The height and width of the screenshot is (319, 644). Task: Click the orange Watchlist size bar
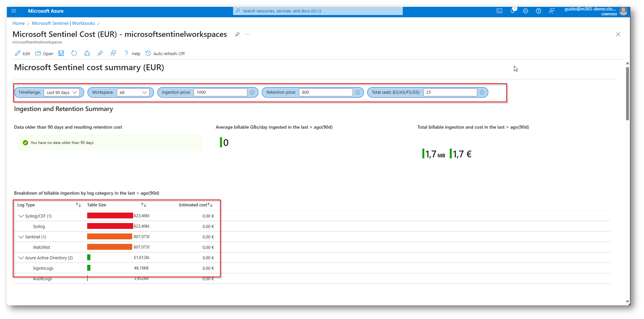pyautogui.click(x=110, y=247)
